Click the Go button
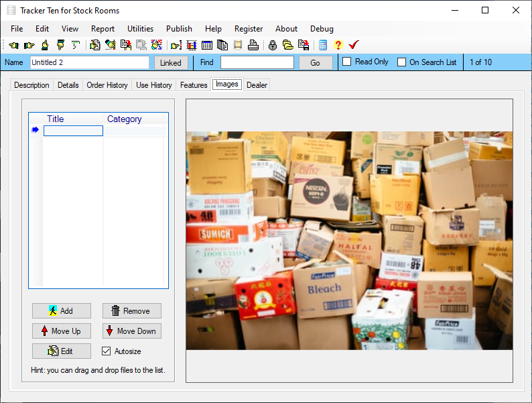532x403 pixels. pos(315,63)
